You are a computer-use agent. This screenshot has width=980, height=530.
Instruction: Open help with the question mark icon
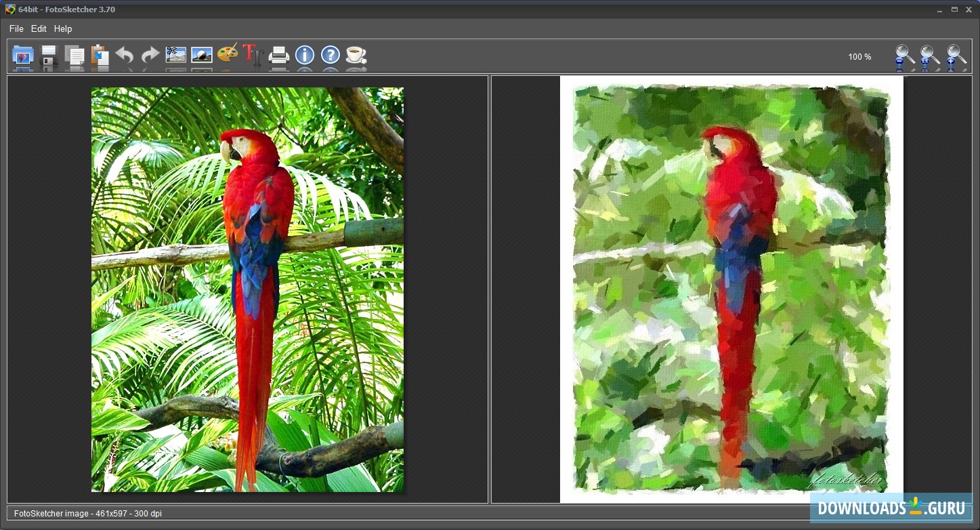click(x=331, y=55)
